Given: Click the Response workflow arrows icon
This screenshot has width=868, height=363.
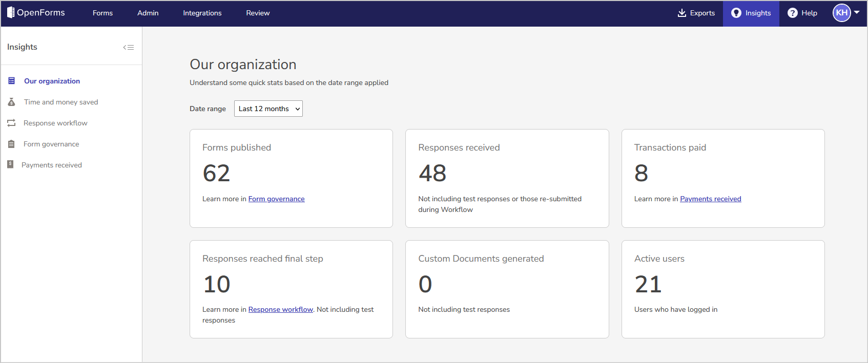Looking at the screenshot, I should point(11,123).
